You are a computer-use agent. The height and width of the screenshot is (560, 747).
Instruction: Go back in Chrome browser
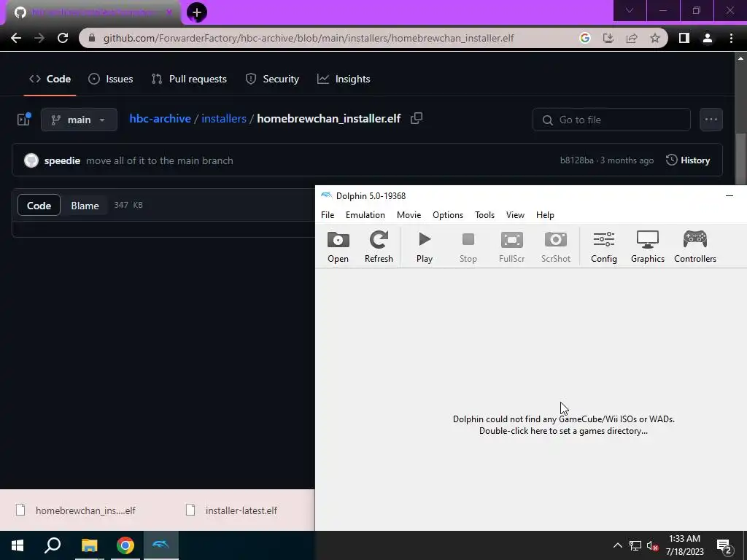pyautogui.click(x=16, y=38)
